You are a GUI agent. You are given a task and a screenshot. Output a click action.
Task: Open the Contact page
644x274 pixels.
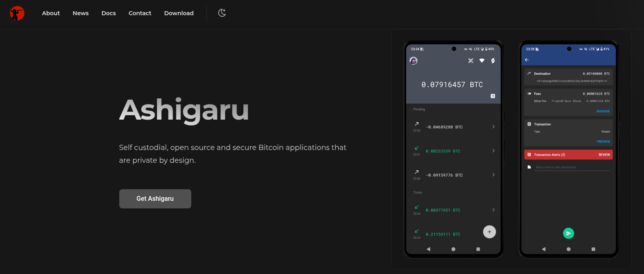[140, 13]
